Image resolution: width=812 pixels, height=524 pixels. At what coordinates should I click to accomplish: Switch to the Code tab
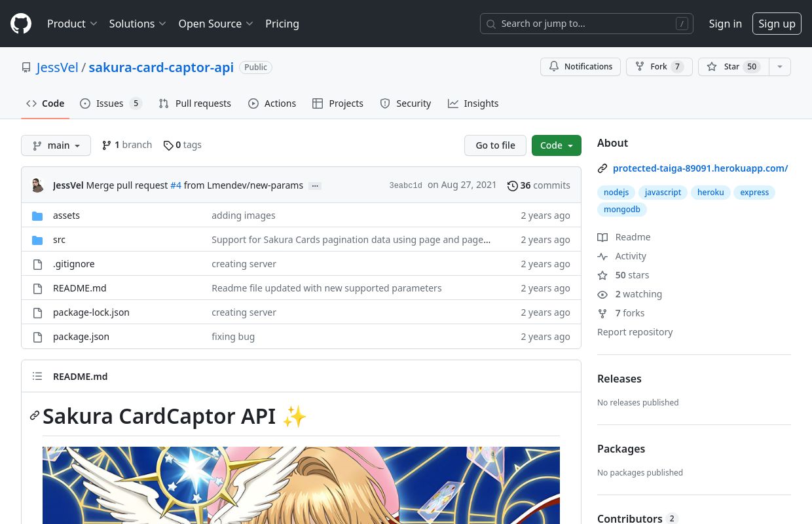[x=45, y=103]
